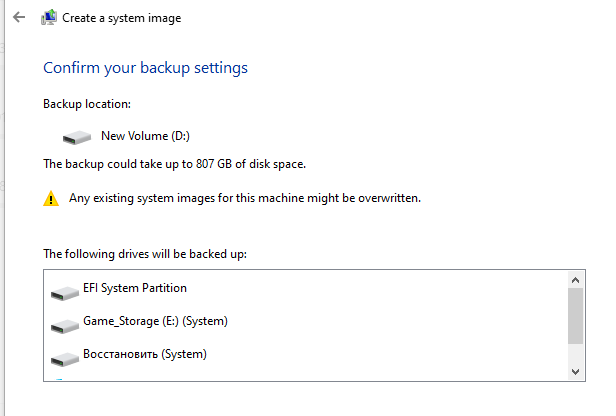This screenshot has height=416, width=616.
Task: Click the Восстановить drive icon
Action: pyautogui.click(x=65, y=359)
